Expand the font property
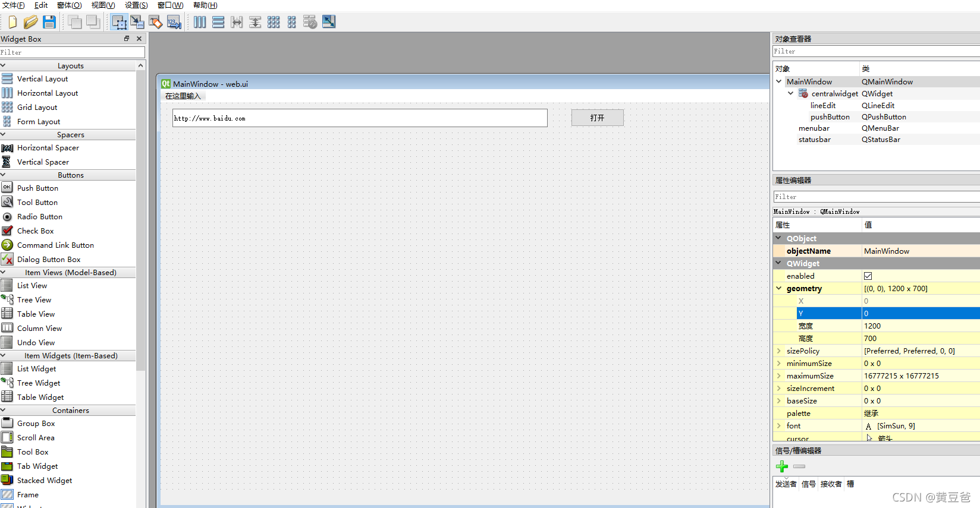 click(x=778, y=425)
